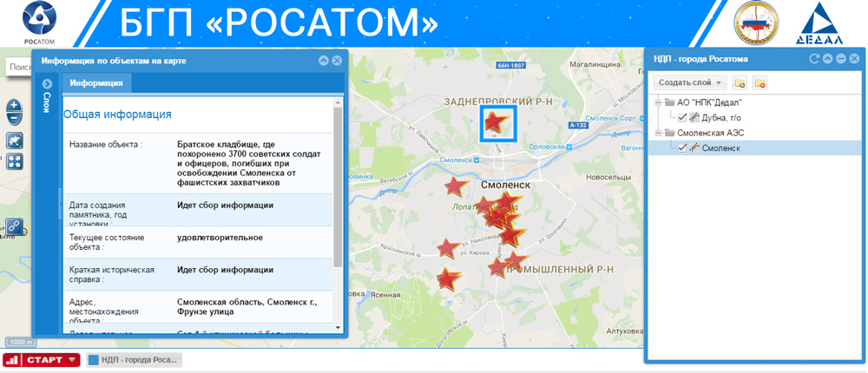Viewport: 868px width, 373px height.
Task: Click the info panel scrollbar down arrow
Action: (x=339, y=328)
